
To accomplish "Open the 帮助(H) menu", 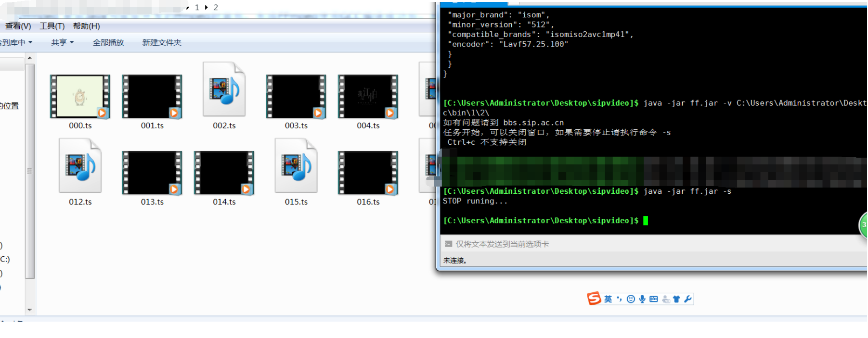I will click(87, 26).
